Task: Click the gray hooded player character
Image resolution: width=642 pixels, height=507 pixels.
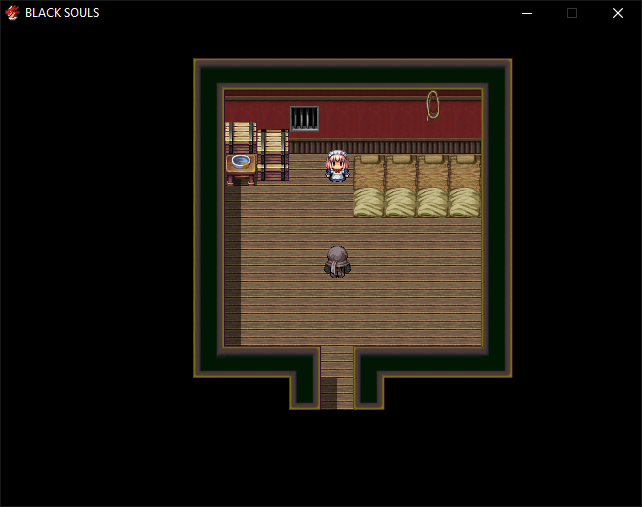Action: click(337, 262)
